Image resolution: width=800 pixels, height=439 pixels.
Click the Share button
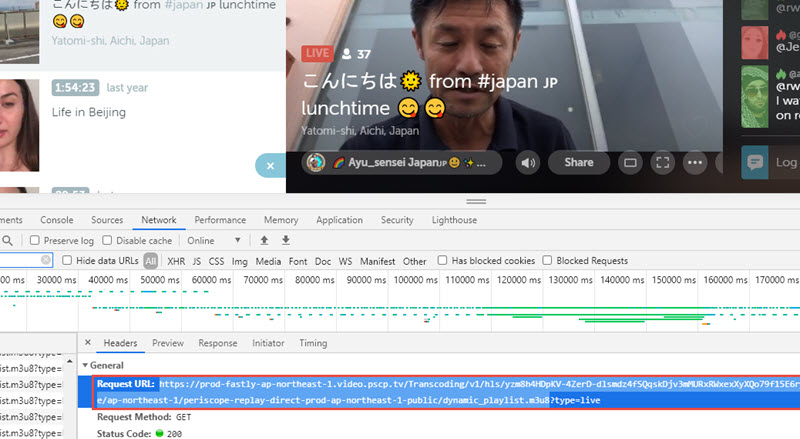579,163
